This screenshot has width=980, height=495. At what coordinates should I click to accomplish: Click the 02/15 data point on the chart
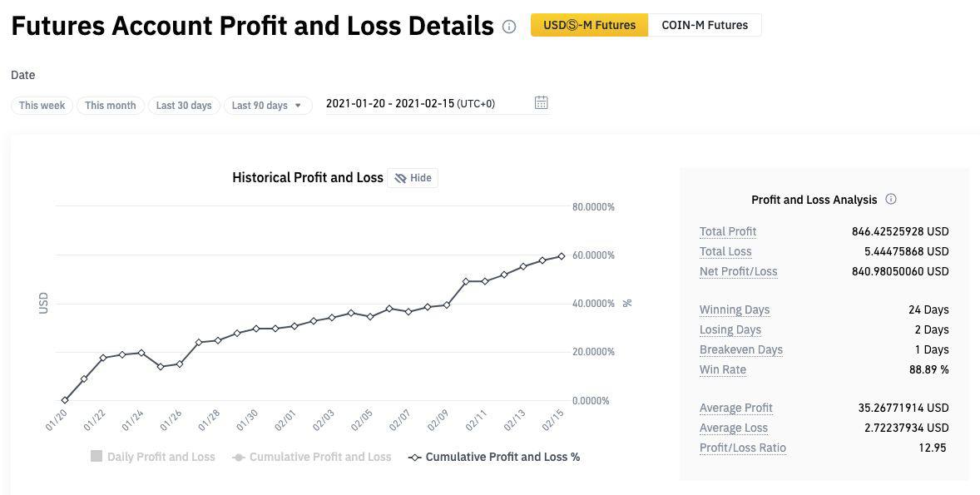562,256
